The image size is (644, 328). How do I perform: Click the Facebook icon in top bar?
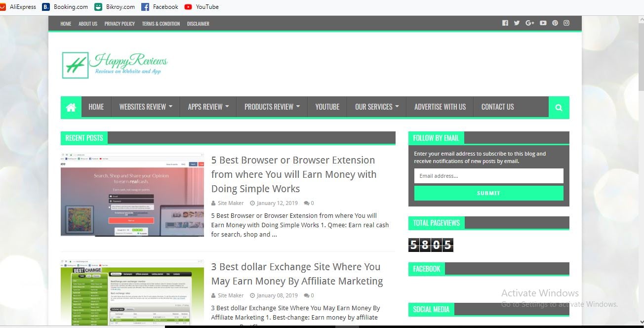tap(505, 23)
